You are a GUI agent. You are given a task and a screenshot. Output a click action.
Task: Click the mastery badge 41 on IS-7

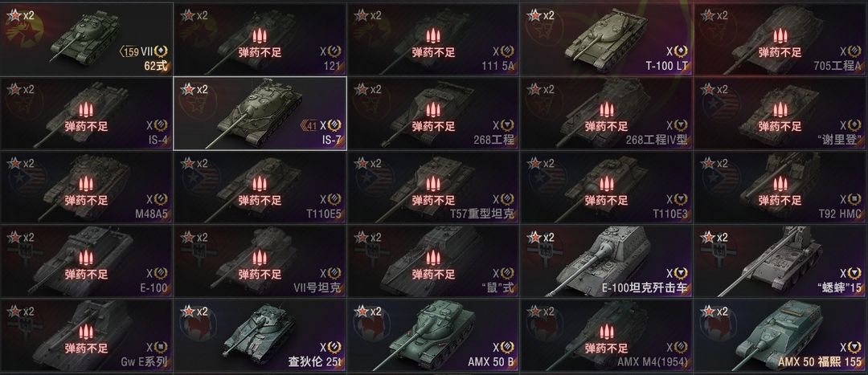pos(311,125)
